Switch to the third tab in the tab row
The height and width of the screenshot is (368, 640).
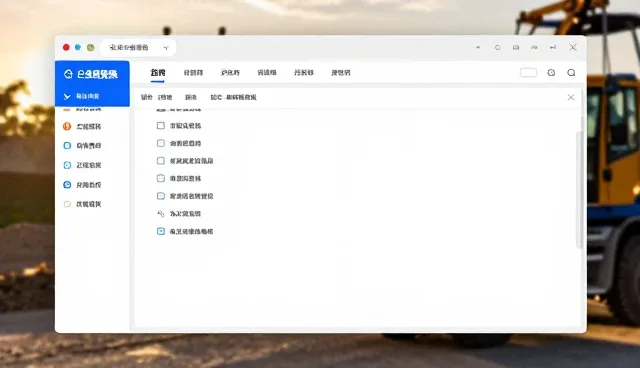tap(230, 73)
